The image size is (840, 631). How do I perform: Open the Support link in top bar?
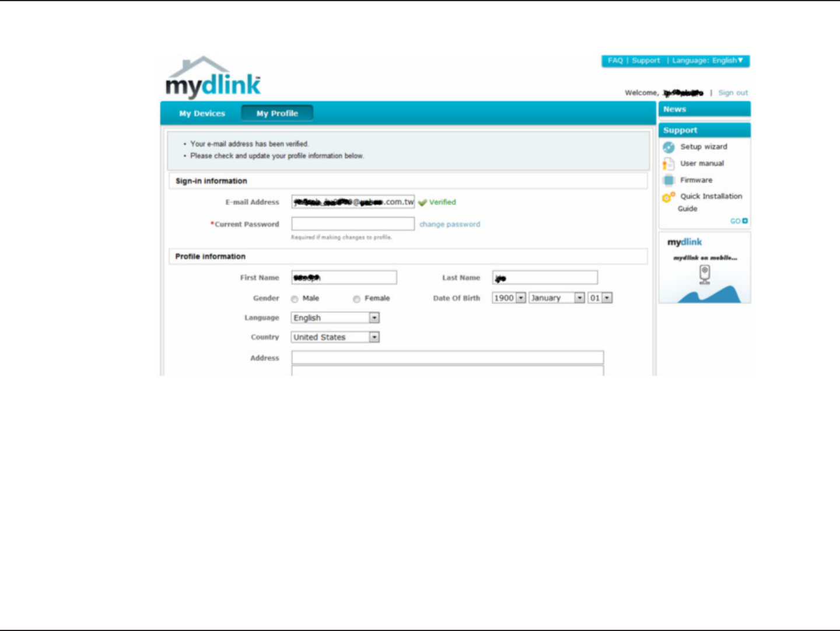tap(646, 61)
